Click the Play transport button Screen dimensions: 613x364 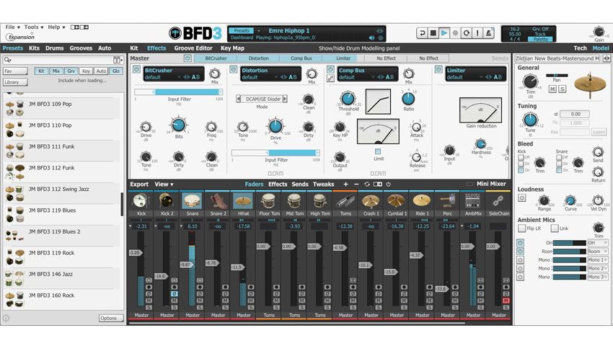click(x=444, y=33)
